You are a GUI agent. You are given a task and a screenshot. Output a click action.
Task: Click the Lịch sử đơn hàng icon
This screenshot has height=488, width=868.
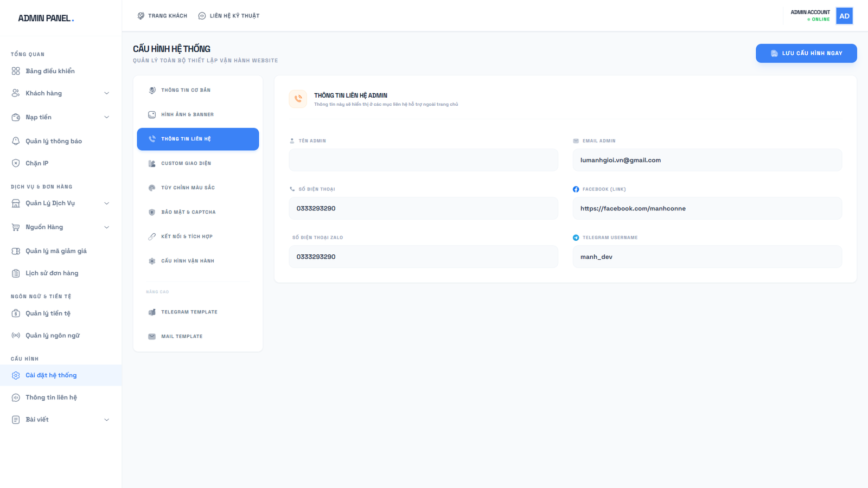(x=16, y=273)
